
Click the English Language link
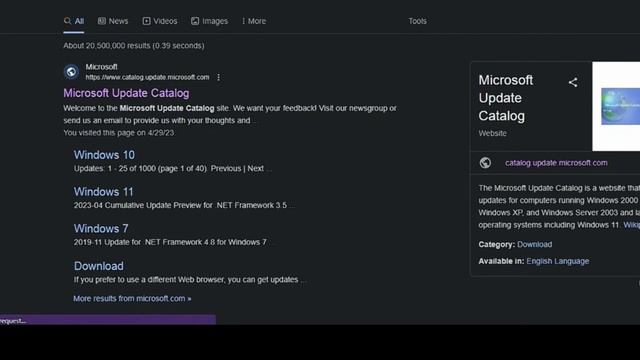(x=558, y=261)
